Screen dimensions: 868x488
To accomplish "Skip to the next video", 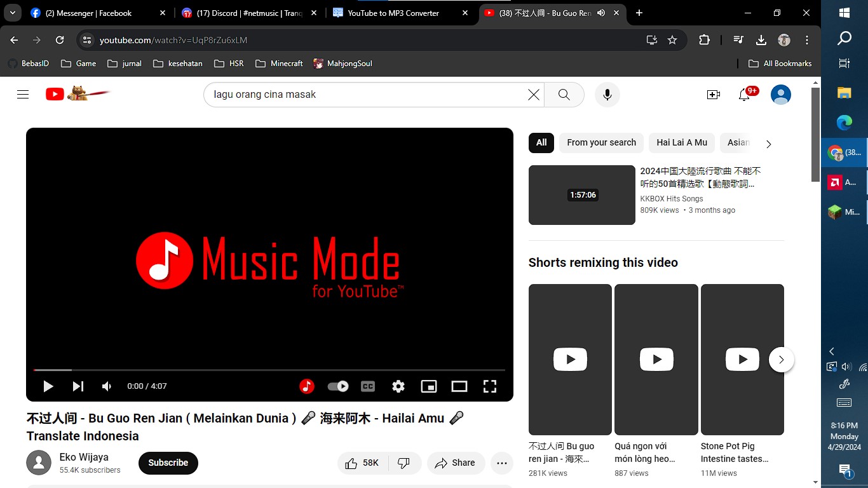I will pos(78,386).
